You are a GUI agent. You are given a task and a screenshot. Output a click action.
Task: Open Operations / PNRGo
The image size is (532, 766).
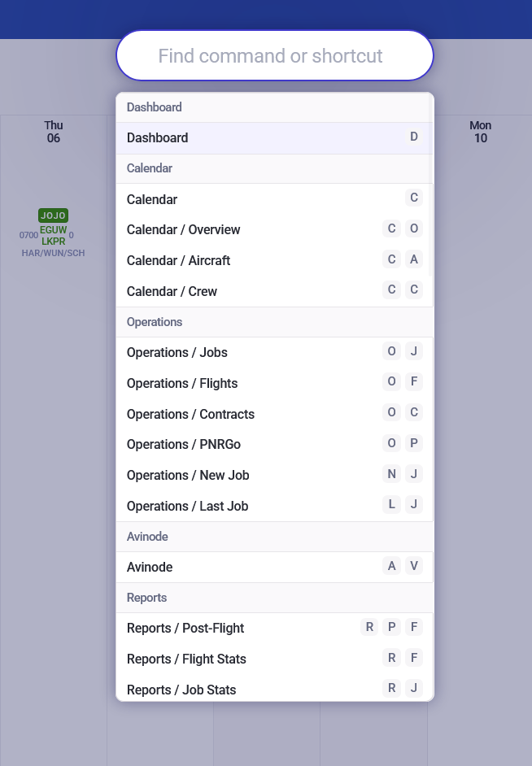(274, 445)
